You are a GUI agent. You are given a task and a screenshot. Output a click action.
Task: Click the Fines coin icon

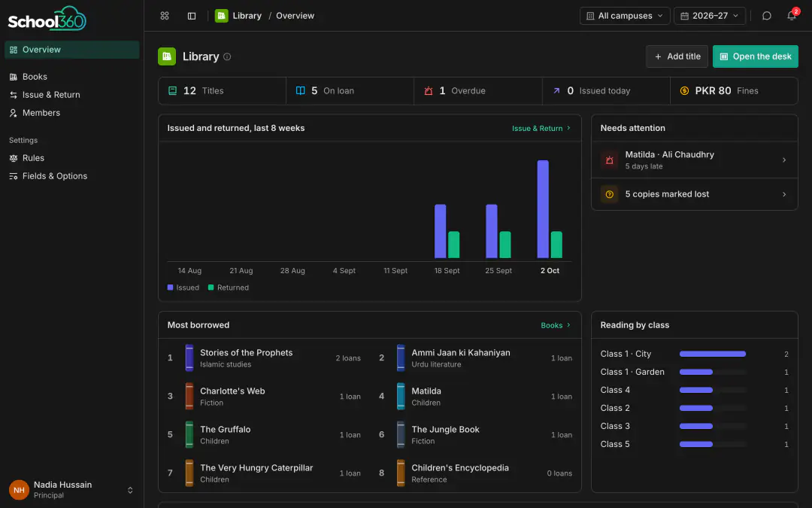point(684,91)
